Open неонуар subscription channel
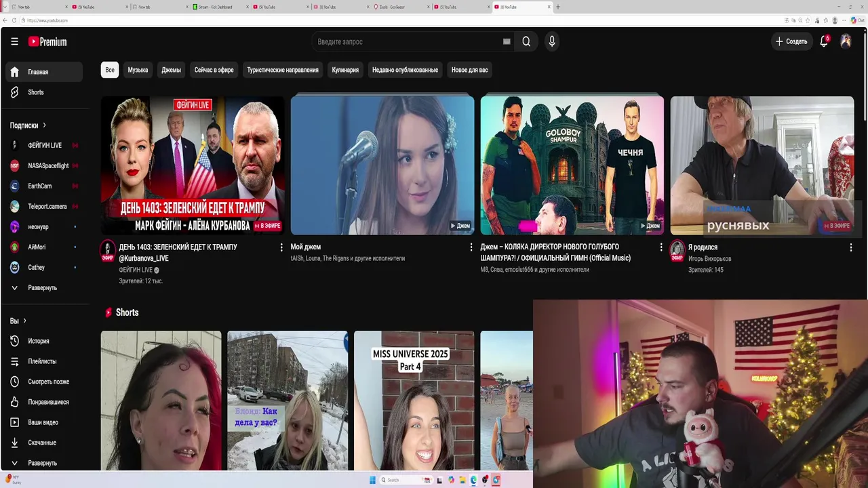 pyautogui.click(x=44, y=226)
